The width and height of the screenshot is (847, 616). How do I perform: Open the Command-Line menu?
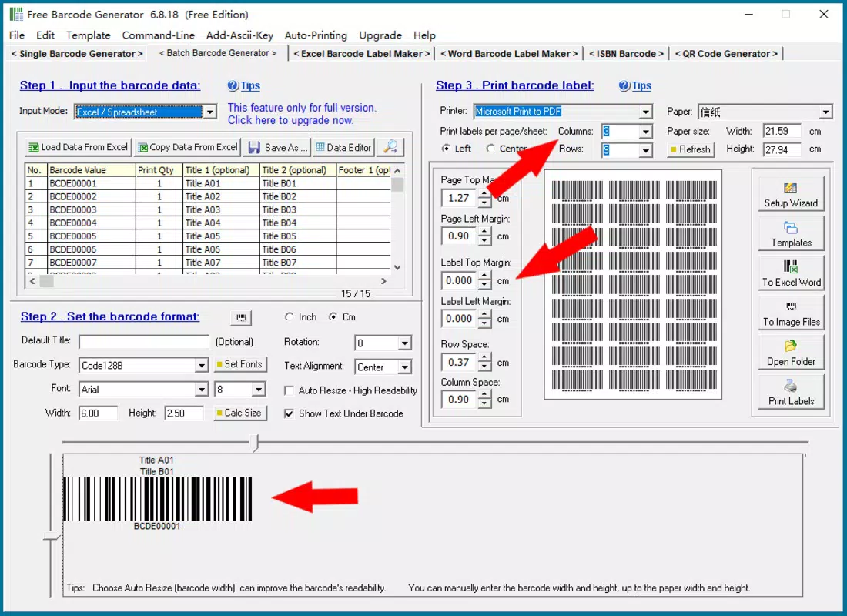pos(159,35)
